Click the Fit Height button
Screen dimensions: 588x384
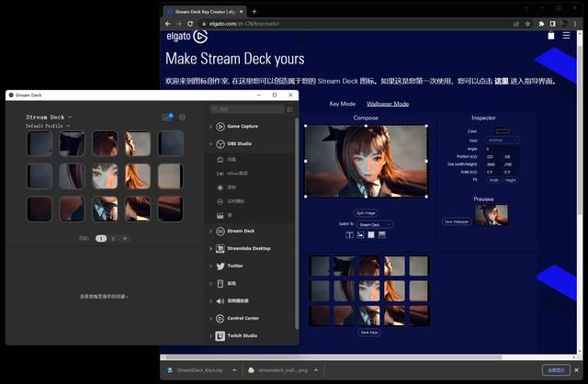[510, 180]
